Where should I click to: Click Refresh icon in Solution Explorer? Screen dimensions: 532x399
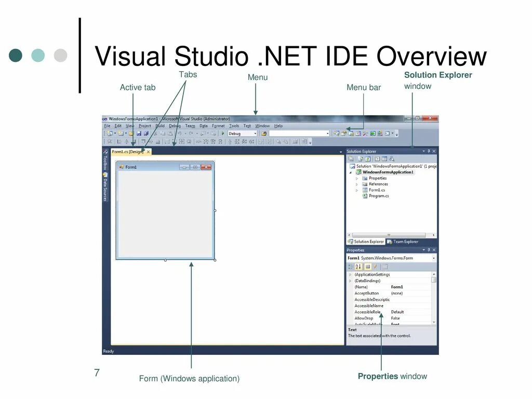click(368, 159)
